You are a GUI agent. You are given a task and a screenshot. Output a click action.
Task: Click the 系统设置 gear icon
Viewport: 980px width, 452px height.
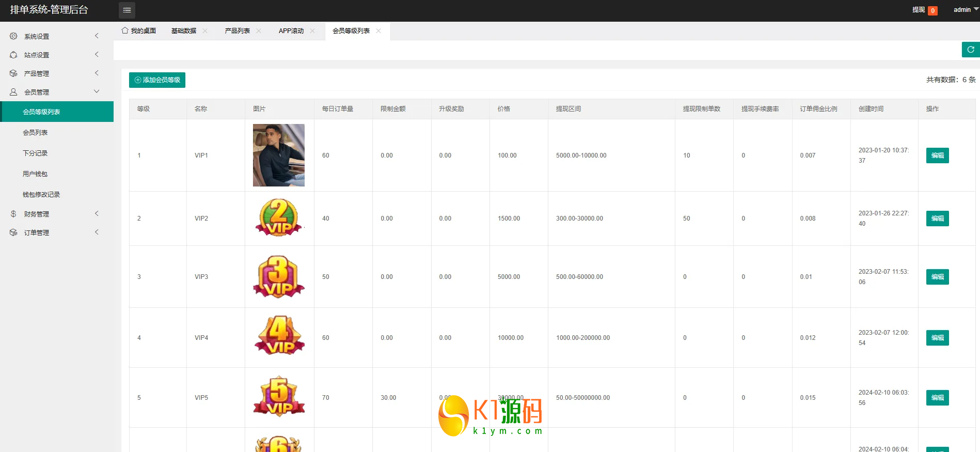13,36
